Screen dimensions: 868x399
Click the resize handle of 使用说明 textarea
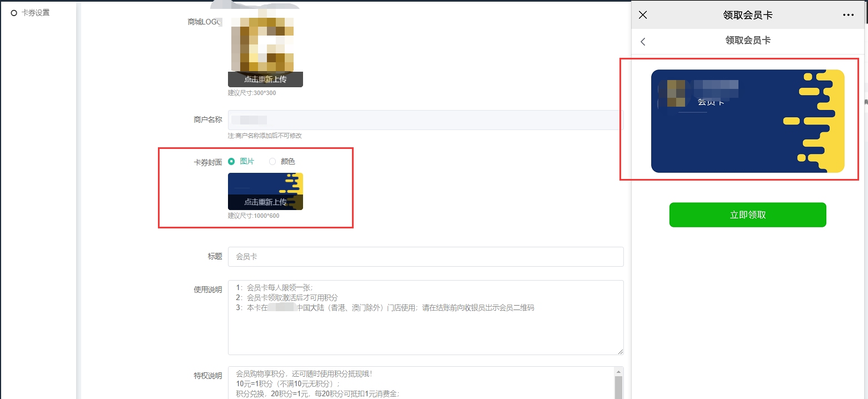[x=620, y=351]
